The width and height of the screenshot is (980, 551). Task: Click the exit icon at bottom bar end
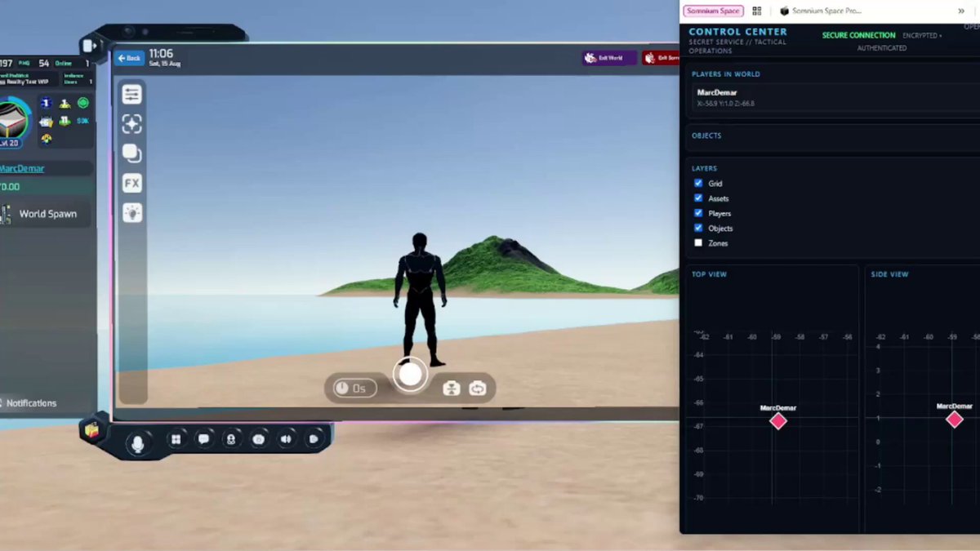pos(314,439)
